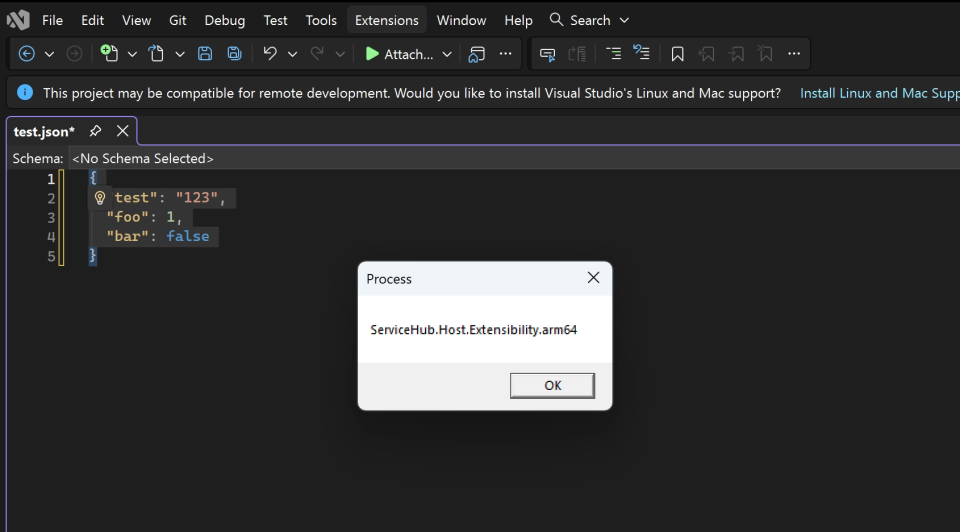Close the test.json tab

(122, 131)
